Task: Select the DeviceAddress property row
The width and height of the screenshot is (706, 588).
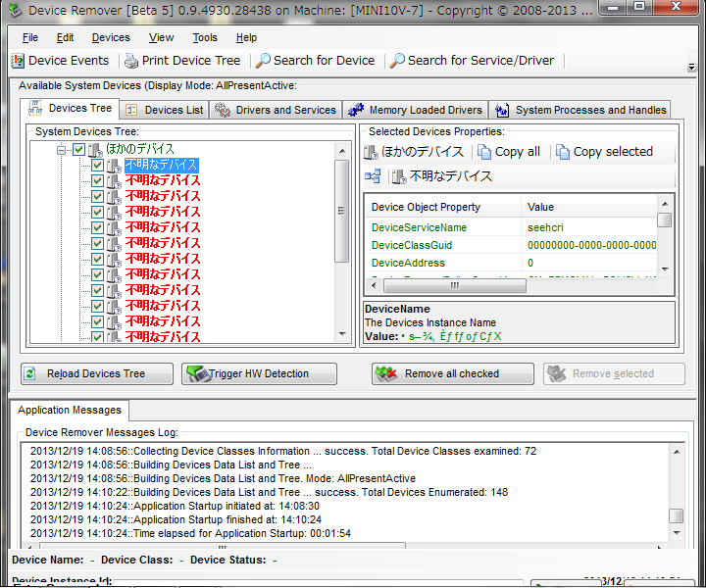Action: pos(511,263)
